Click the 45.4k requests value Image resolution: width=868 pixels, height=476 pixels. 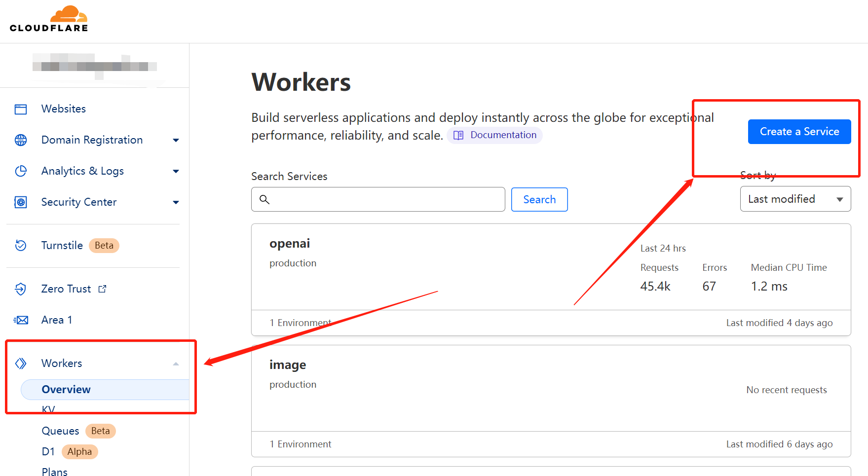[655, 287]
